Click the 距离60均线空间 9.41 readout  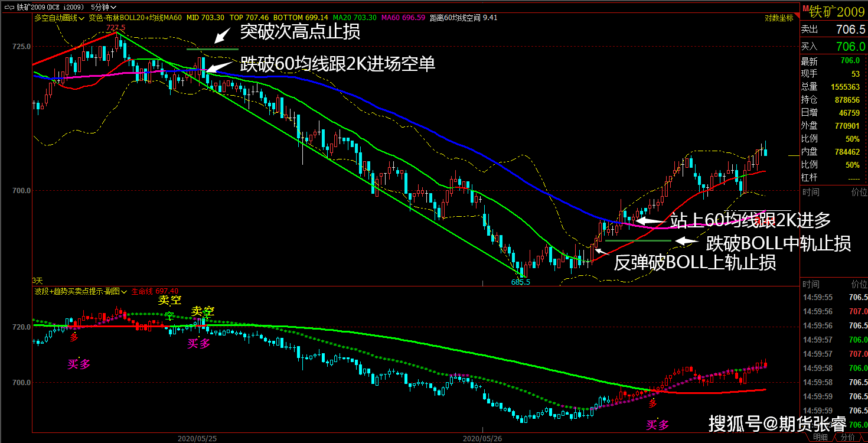pos(464,18)
